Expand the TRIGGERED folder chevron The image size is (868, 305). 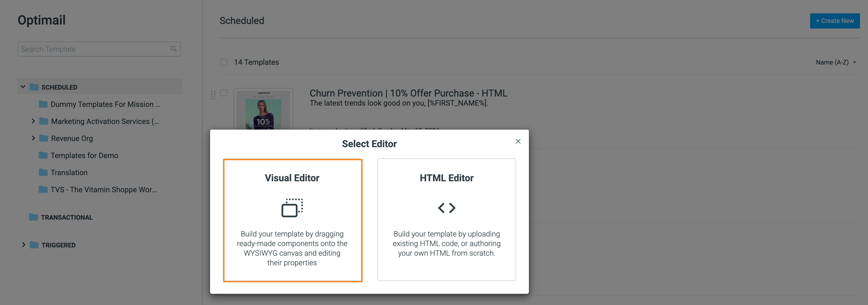pyautogui.click(x=23, y=245)
